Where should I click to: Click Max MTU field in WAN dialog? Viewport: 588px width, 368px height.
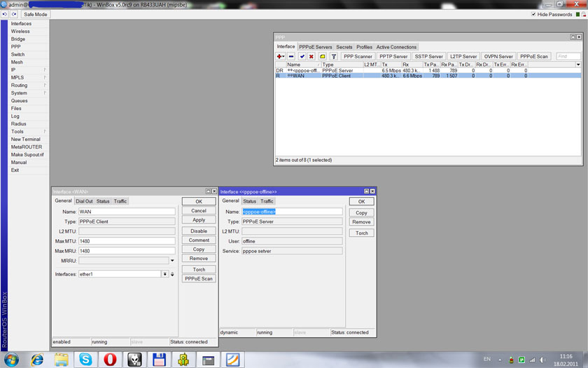(127, 241)
